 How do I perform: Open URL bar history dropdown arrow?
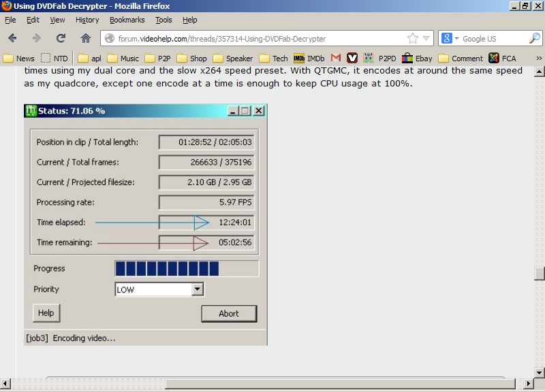(x=426, y=38)
